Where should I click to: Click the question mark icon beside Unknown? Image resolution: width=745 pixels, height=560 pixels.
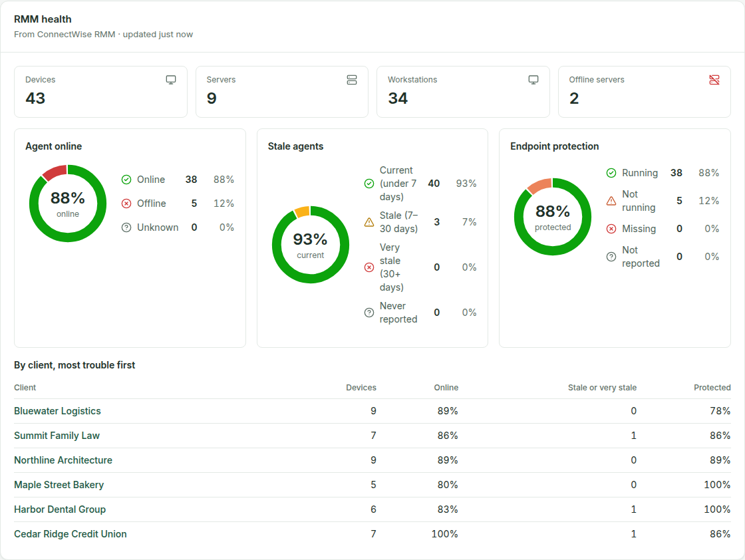point(126,227)
